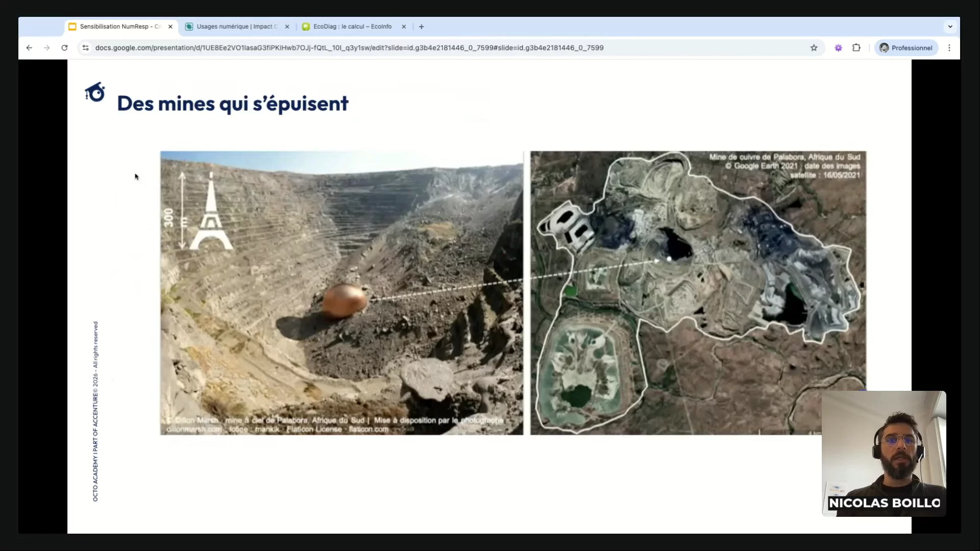Reload the current page
980x551 pixels.
64,48
